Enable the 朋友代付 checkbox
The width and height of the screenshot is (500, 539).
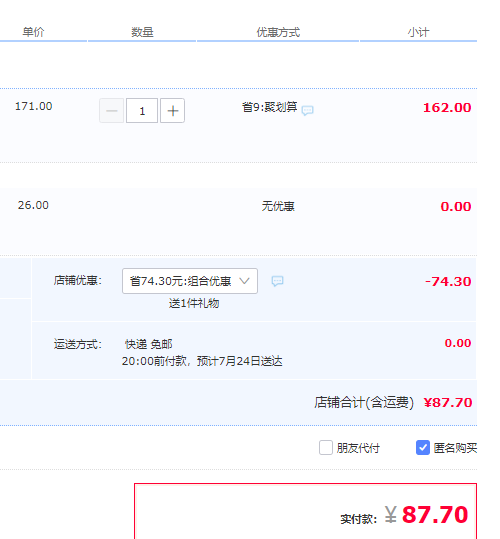point(326,448)
